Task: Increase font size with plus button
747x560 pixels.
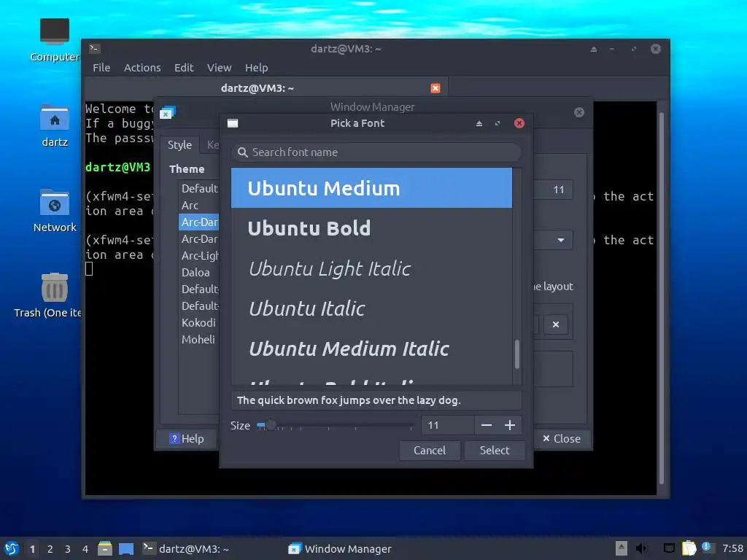Action: click(x=510, y=425)
